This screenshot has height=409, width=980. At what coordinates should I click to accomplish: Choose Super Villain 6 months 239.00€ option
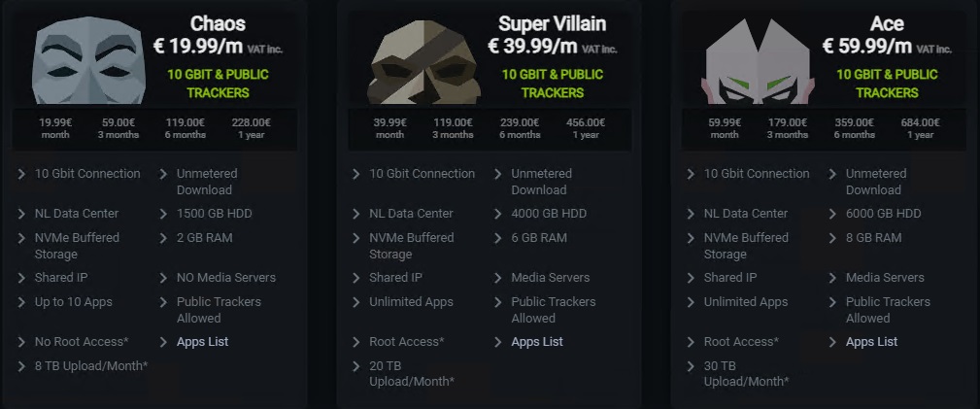click(x=519, y=128)
